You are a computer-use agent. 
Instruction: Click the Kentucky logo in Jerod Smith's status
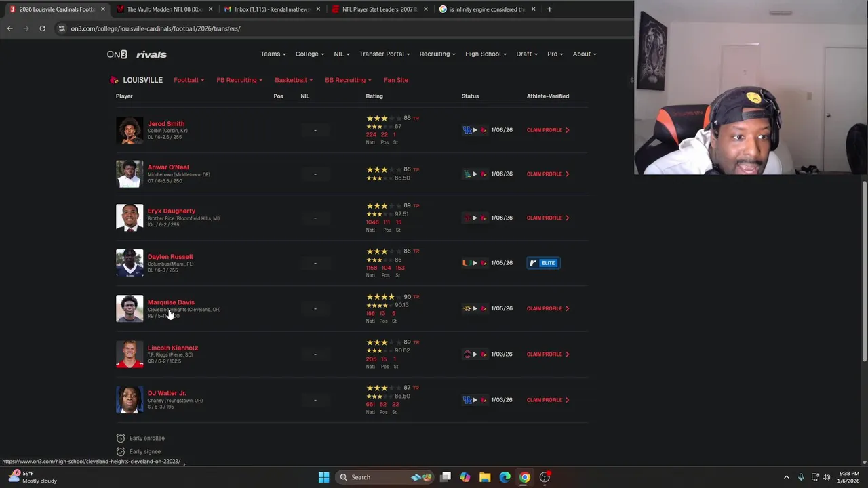(467, 130)
